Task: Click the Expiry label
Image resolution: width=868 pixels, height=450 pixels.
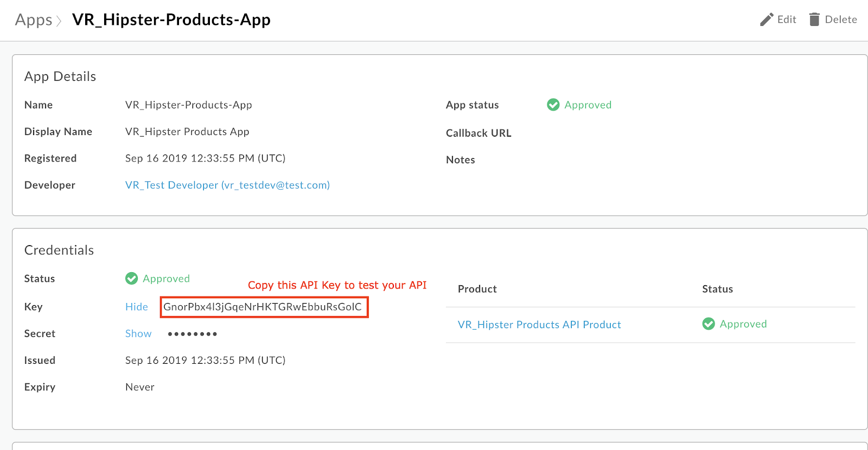Action: [40, 387]
